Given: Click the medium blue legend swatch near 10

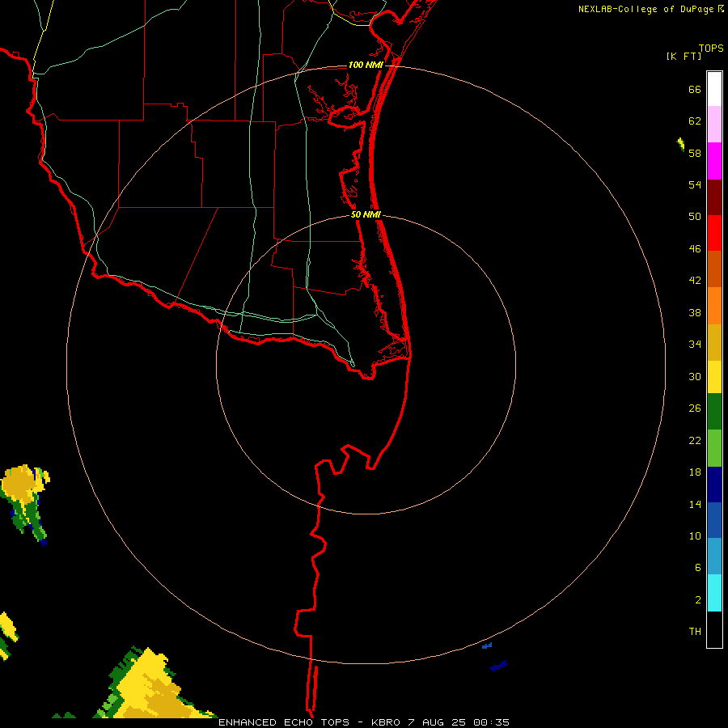Looking at the screenshot, I should coord(714,520).
